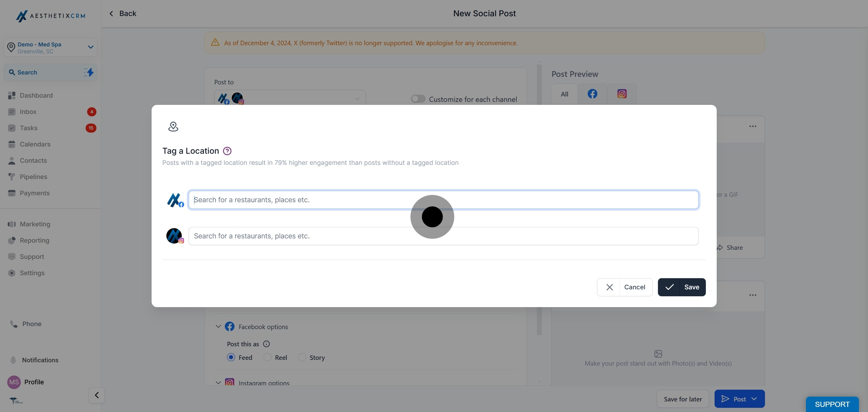
Task: Toggle Customize for each channel switch
Action: pos(418,99)
